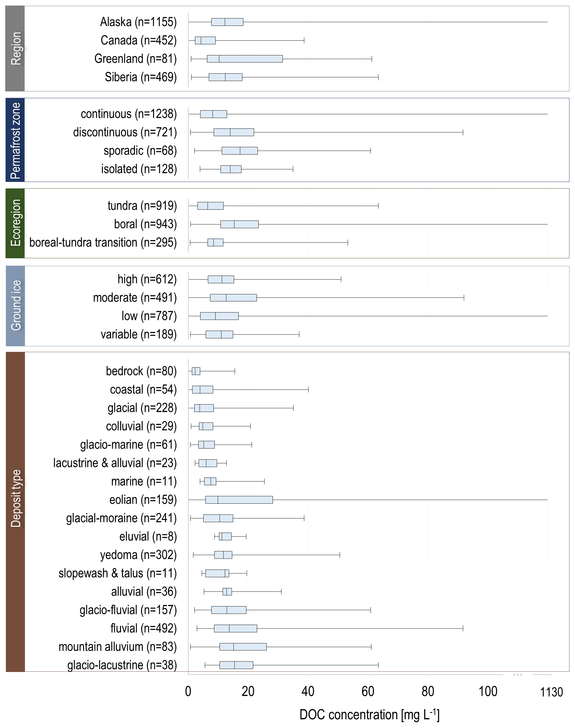Click the yedoma (n=302) label
This screenshot has width=575, height=728.
tap(138, 555)
